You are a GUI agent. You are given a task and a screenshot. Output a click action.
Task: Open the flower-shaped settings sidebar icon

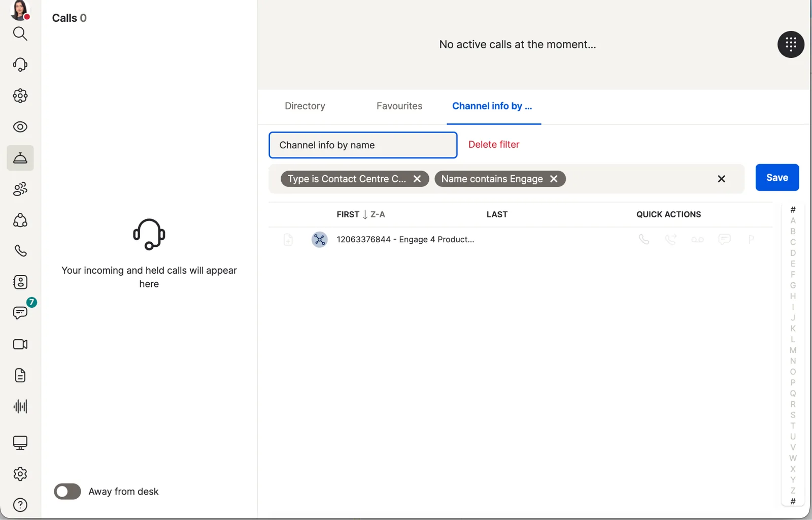(20, 96)
